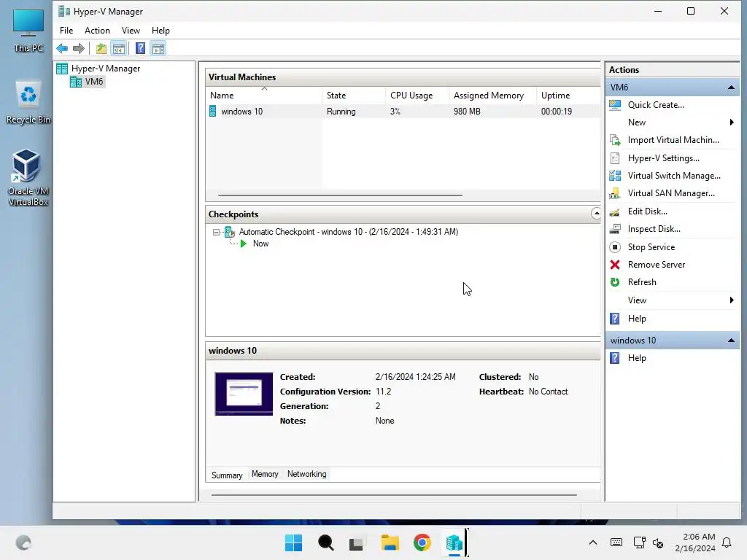Click the Stop Service icon

tap(615, 247)
